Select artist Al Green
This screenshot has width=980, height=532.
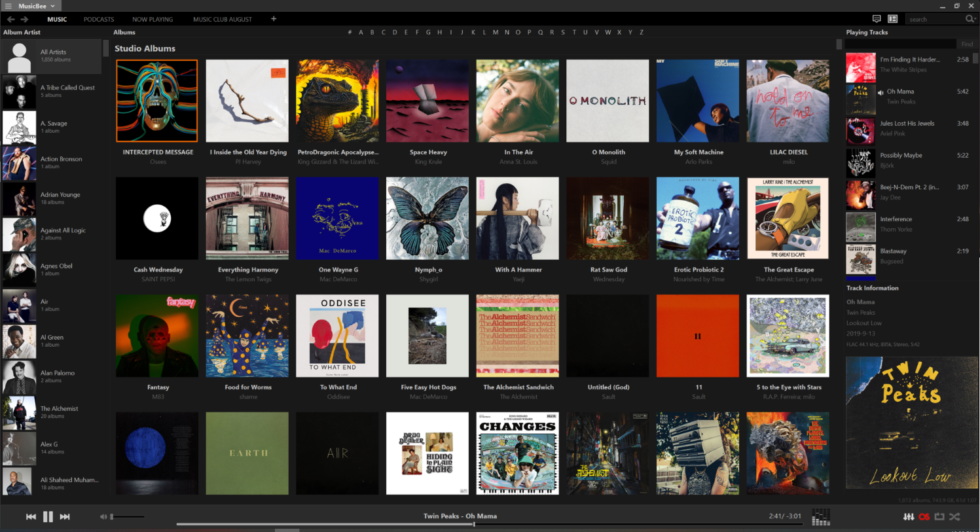pos(52,341)
